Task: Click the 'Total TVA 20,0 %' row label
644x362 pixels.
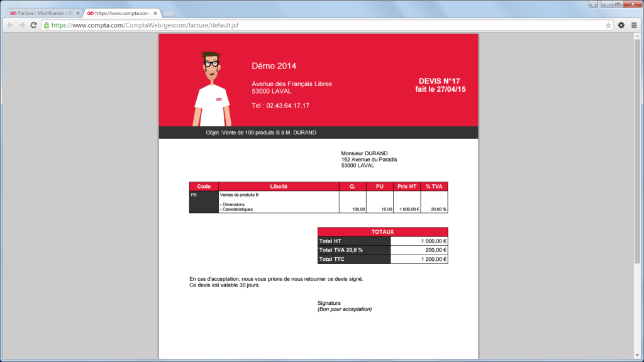Action: coord(354,250)
